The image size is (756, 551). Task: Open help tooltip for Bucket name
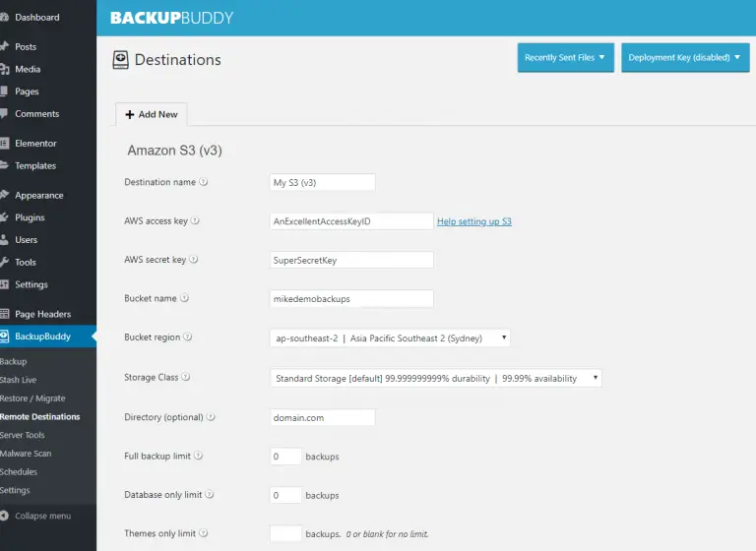click(x=184, y=298)
